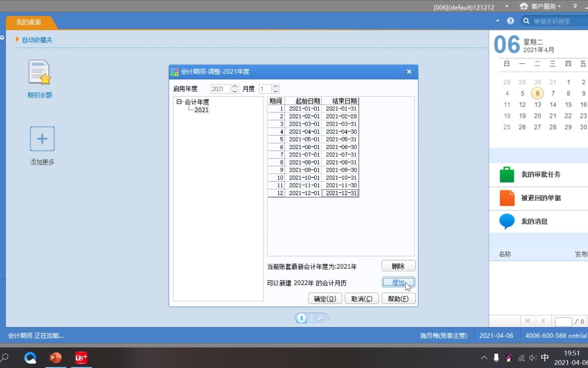Decrease 启用年度 year spinner

tap(235, 91)
